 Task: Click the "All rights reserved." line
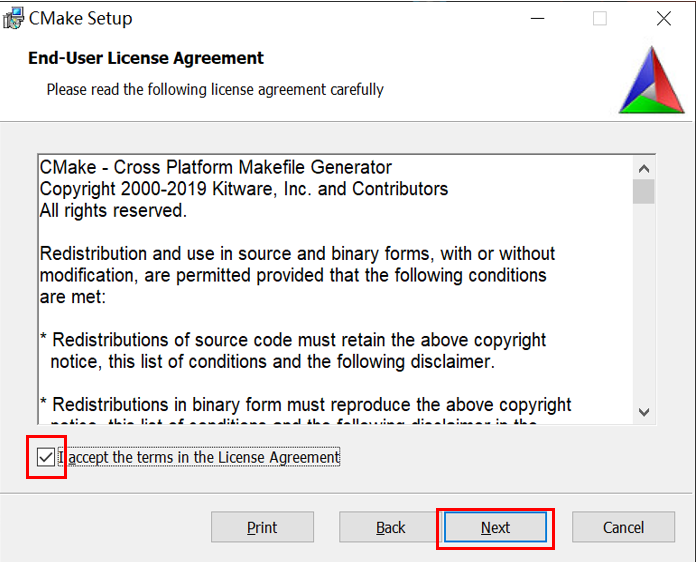113,210
